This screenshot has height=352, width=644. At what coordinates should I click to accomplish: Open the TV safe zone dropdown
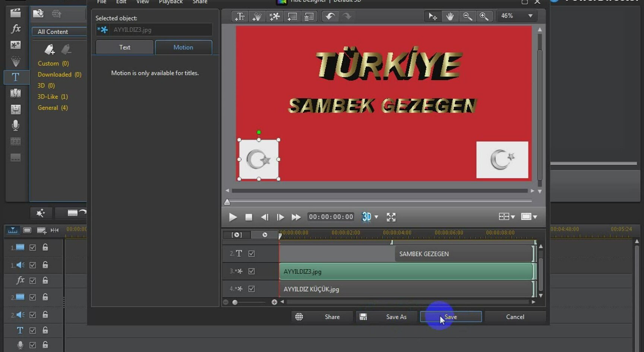[529, 217]
